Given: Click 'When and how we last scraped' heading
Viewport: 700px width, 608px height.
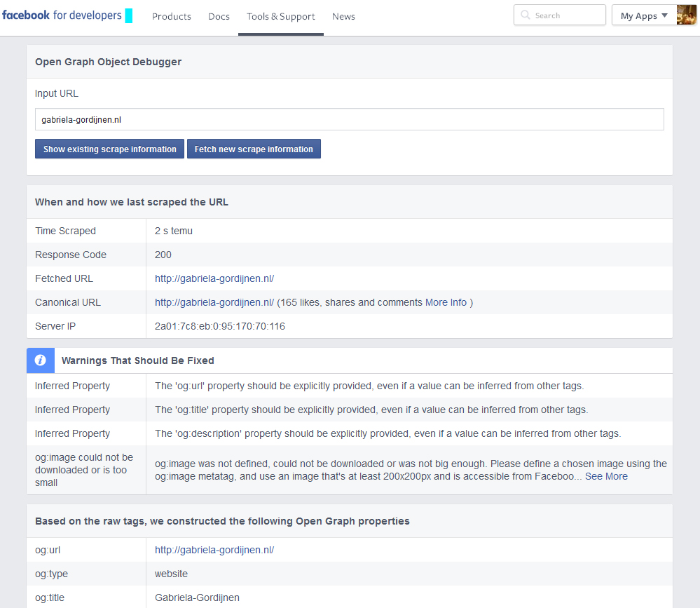Looking at the screenshot, I should tap(132, 202).
